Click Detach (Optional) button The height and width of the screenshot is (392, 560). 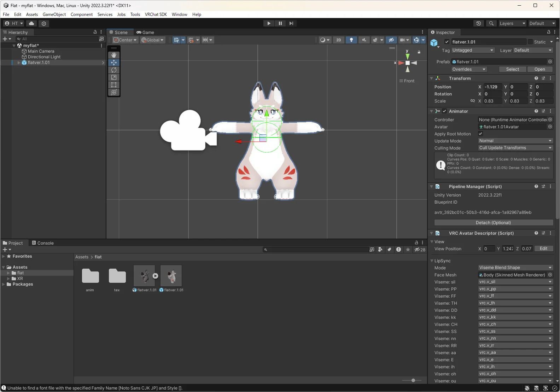(494, 223)
